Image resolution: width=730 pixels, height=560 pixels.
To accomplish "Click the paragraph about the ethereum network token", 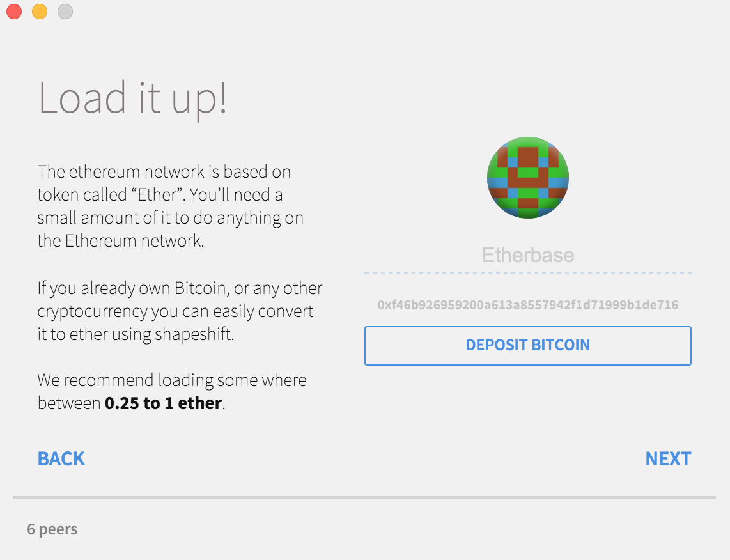I will click(171, 206).
